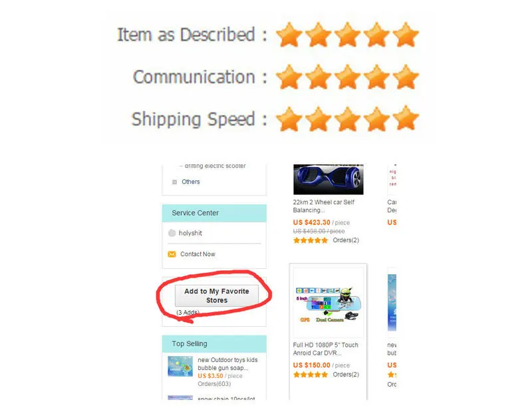Click the first star in Communication rating
This screenshot has height=408, width=532.
click(x=289, y=77)
